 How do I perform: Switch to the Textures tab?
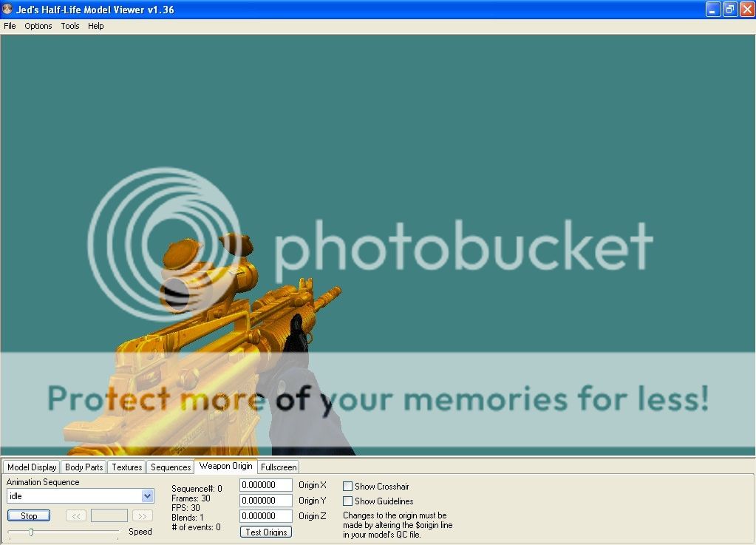click(126, 467)
